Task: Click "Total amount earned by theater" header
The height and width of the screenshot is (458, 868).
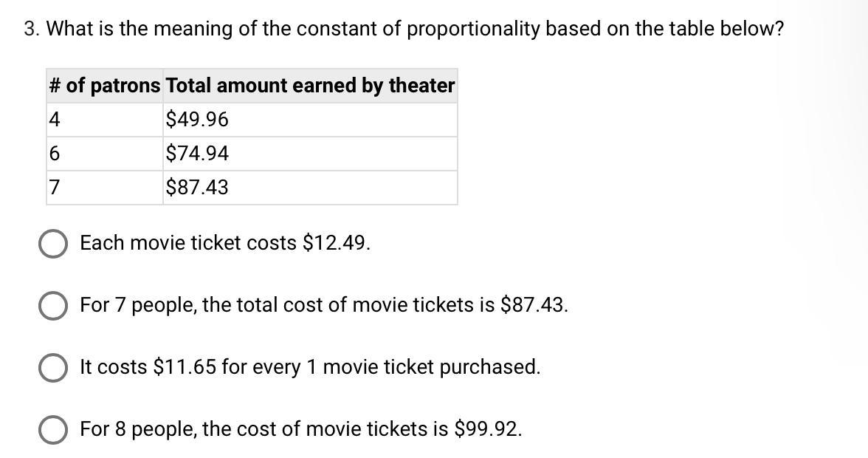Action: tap(310, 86)
